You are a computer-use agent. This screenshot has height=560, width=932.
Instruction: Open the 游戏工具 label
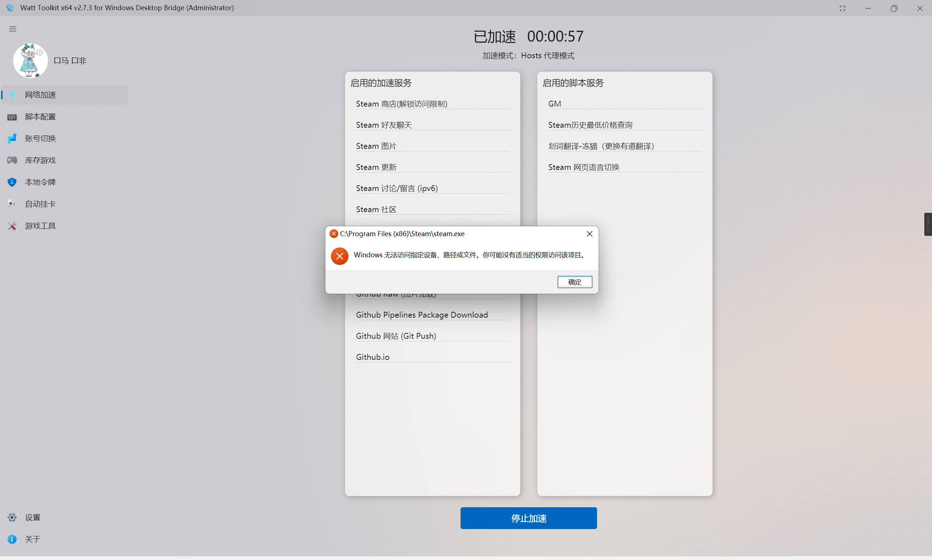(40, 226)
